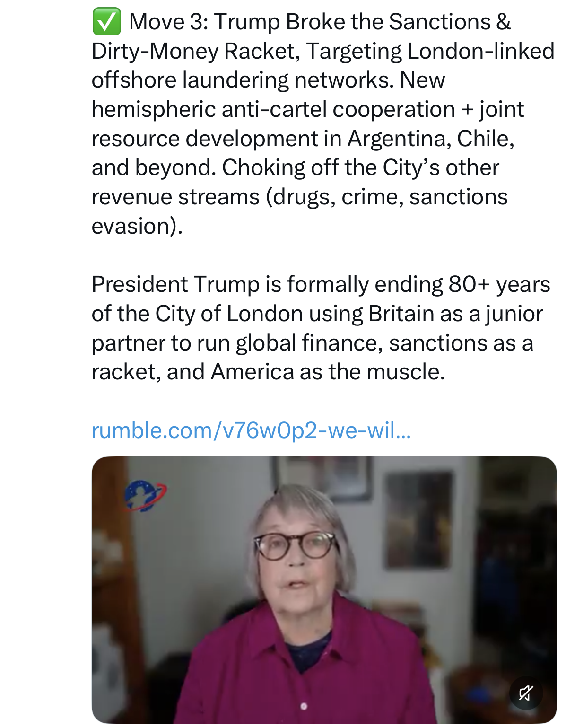Viewport: 566px width, 728px height.
Task: Click the "Move 3: Trump Broke the Sanctions" heading line
Action: (320, 22)
